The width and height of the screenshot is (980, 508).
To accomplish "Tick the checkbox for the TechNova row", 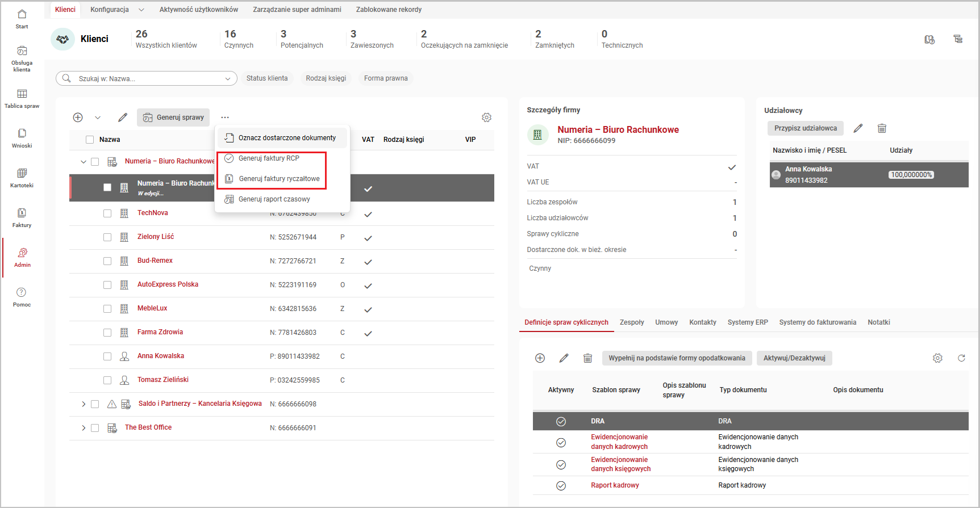I will coord(107,213).
